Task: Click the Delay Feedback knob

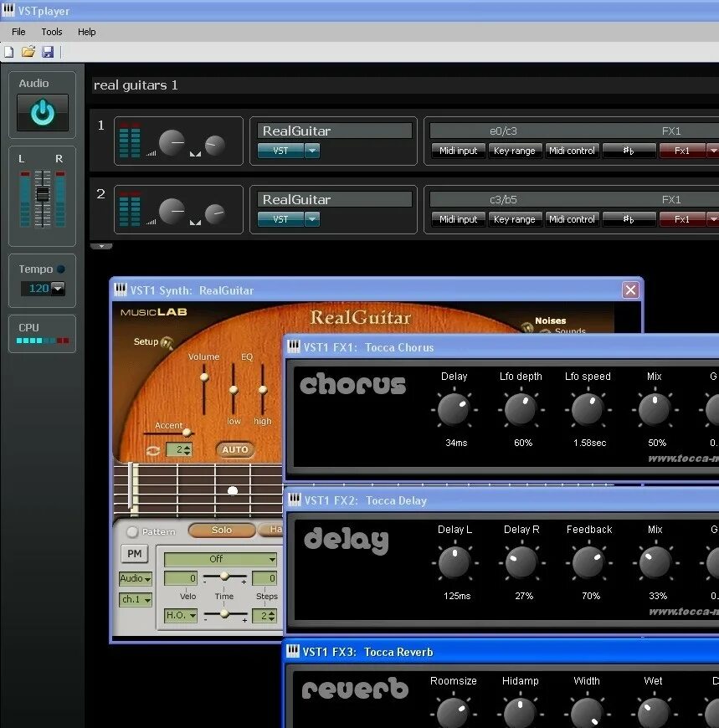Action: [588, 562]
